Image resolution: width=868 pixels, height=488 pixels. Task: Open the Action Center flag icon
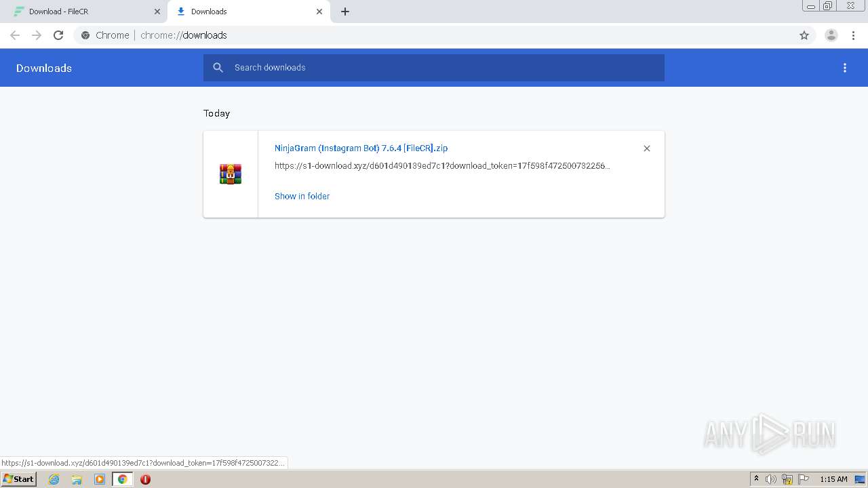pos(804,479)
